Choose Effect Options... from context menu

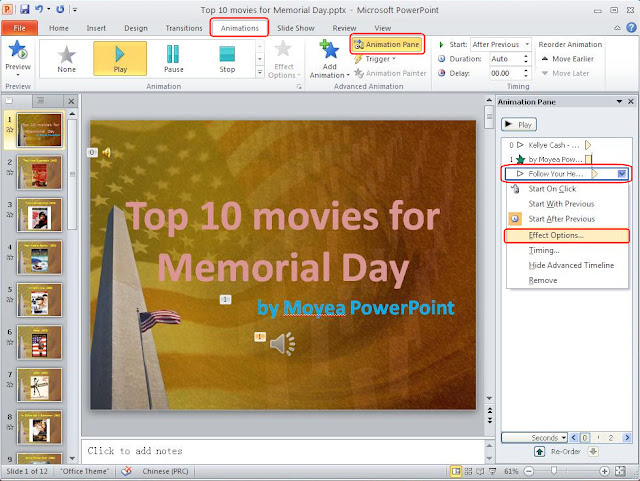(567, 236)
